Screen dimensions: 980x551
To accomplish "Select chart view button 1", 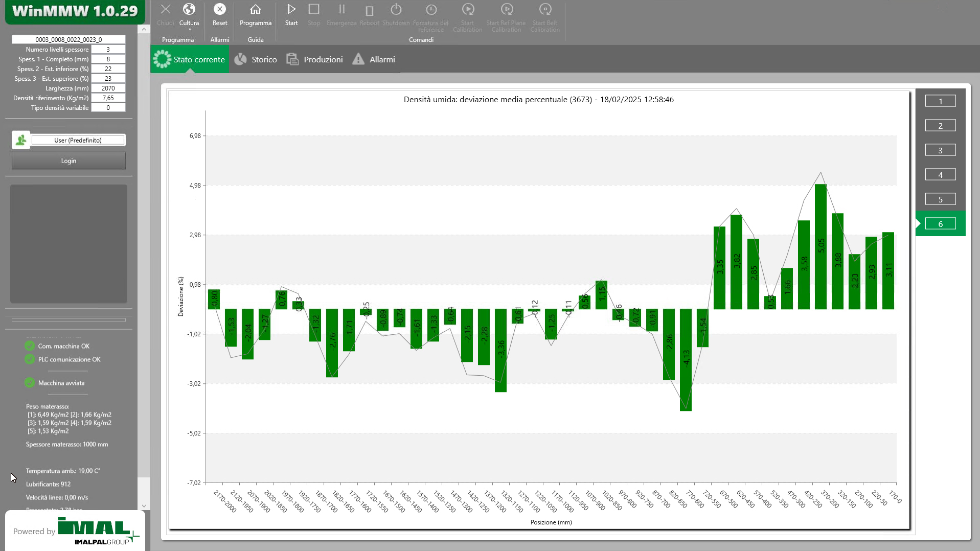I will pyautogui.click(x=940, y=101).
